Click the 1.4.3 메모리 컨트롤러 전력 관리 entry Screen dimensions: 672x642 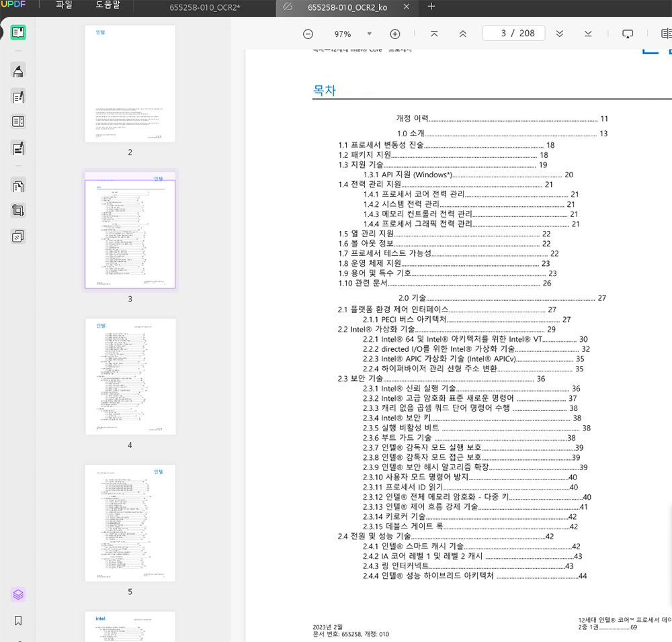coord(470,214)
